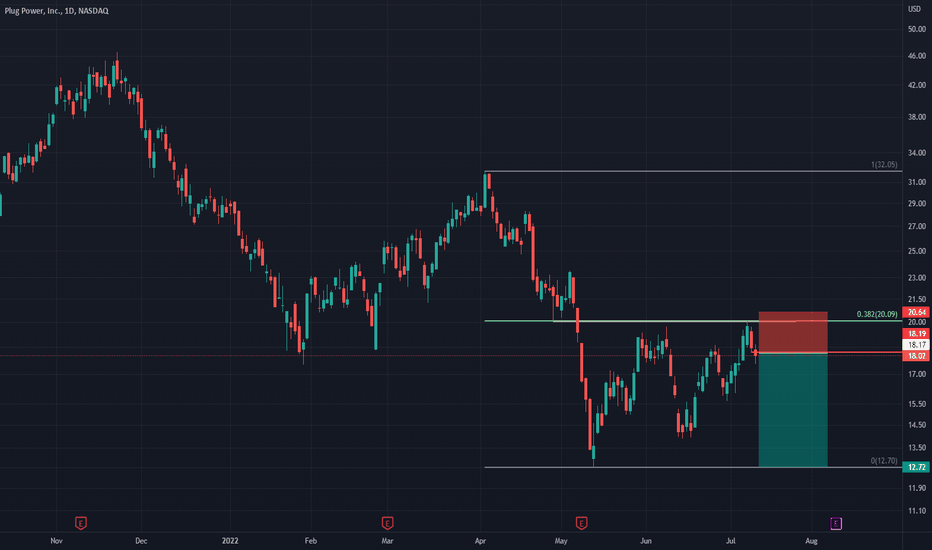This screenshot has height=550, width=932.
Task: Click the Nov label on time axis
Action: point(56,540)
